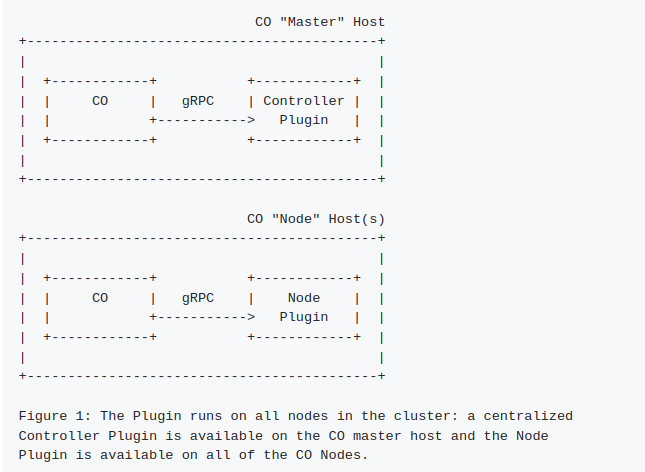Click the arrow pointing to the Node Plugin box
The width and height of the screenshot is (645, 472).
[x=205, y=317]
